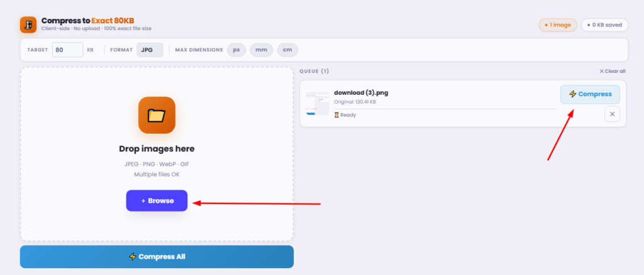Click the hourglass Ready status icon
The image size is (644, 275).
coord(336,115)
